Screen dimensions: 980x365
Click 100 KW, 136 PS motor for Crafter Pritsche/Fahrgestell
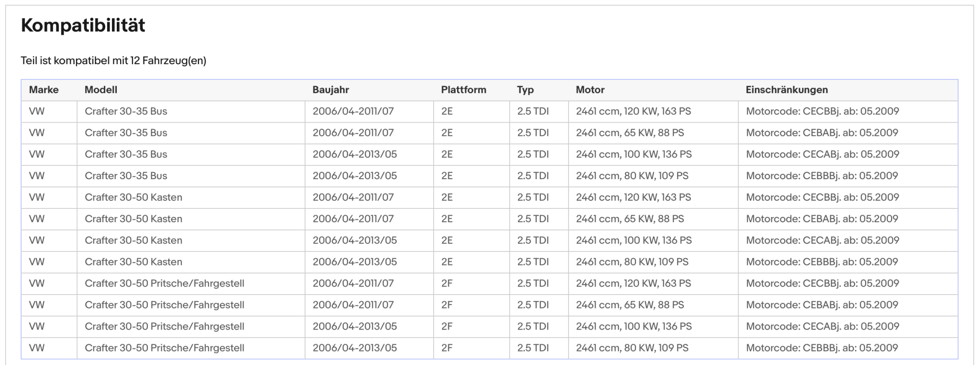click(x=634, y=327)
